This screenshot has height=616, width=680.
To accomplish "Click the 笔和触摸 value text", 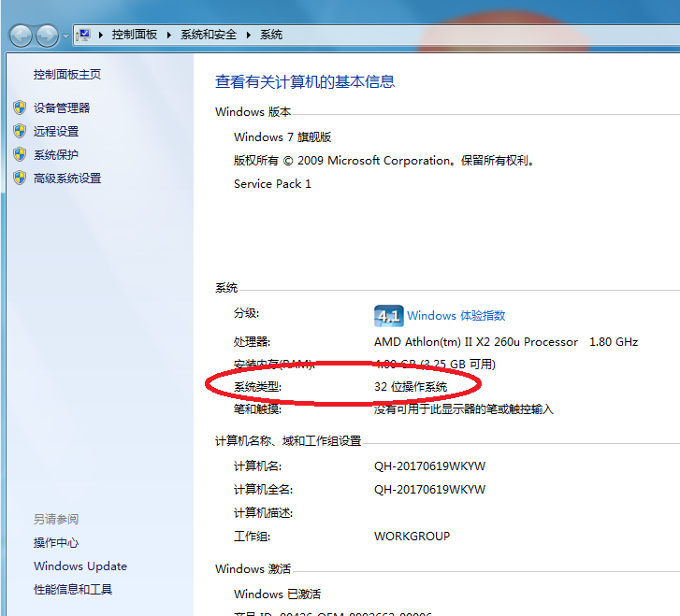I will point(464,409).
